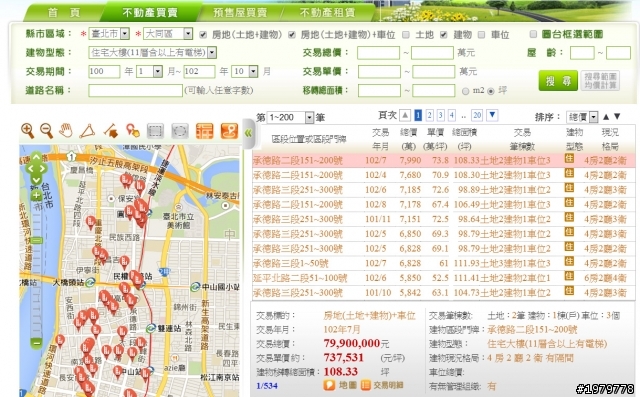Image resolution: width=640 pixels, height=397 pixels.
Task: Toggle 房地(土地+建物) checkbox
Action: [x=203, y=35]
